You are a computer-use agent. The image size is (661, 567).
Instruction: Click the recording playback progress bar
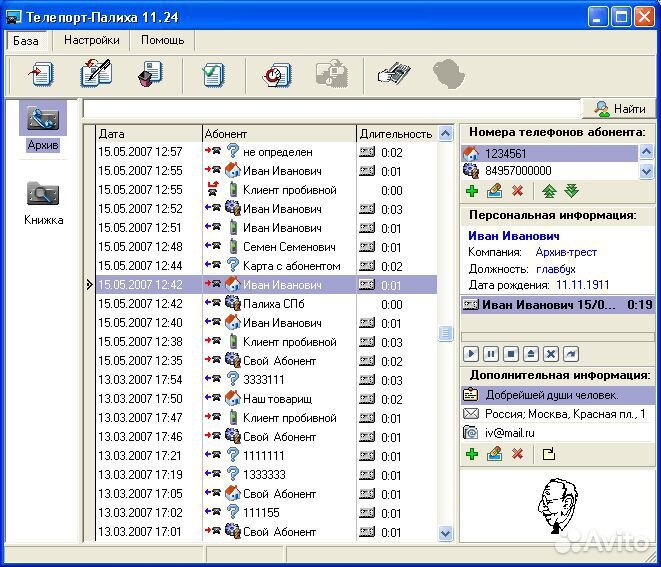click(557, 336)
